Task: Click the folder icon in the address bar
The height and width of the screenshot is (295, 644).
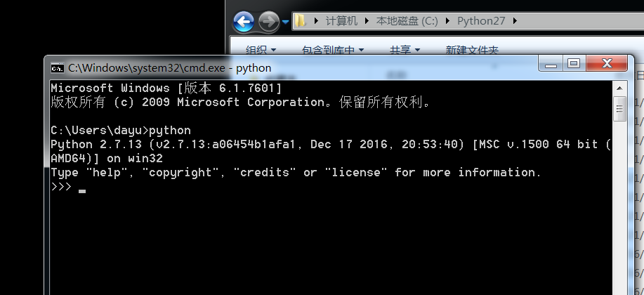Action: 301,20
